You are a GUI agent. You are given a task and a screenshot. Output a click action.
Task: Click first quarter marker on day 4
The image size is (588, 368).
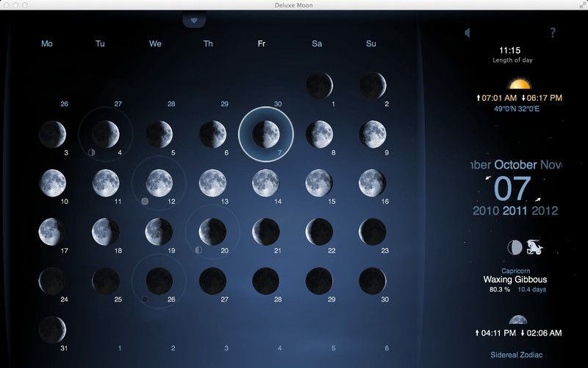click(x=91, y=152)
